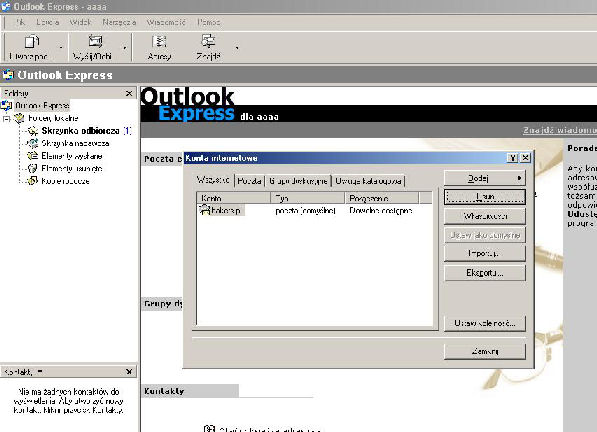This screenshot has width=597, height=432.
Task: Open Elementy usunięte deleted items folder
Action: click(x=72, y=169)
